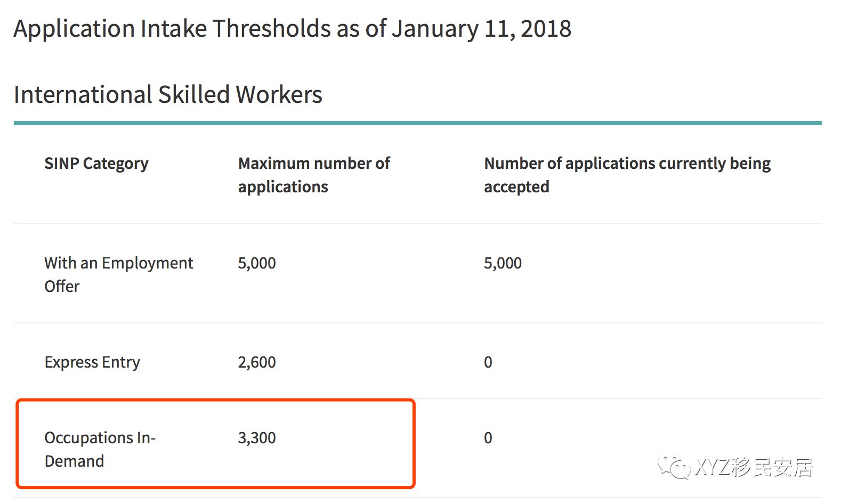
Task: Click Occupations In-Demand's currently accepted 0 value
Action: (x=488, y=438)
